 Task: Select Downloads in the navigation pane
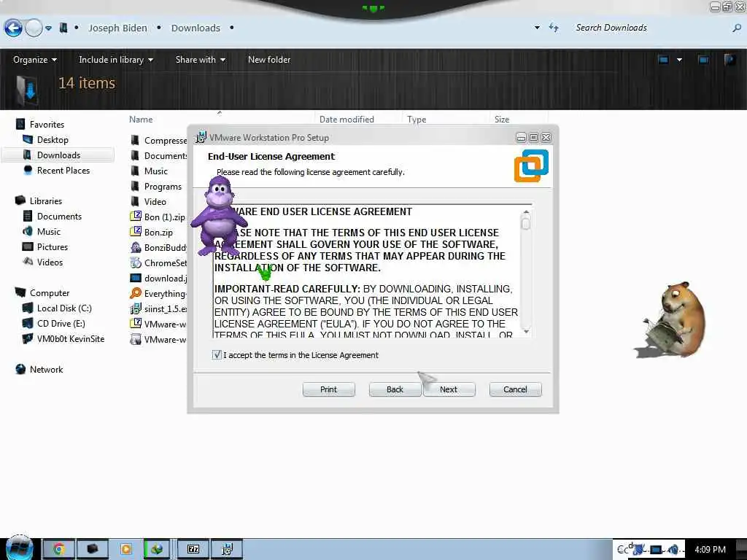tap(58, 155)
